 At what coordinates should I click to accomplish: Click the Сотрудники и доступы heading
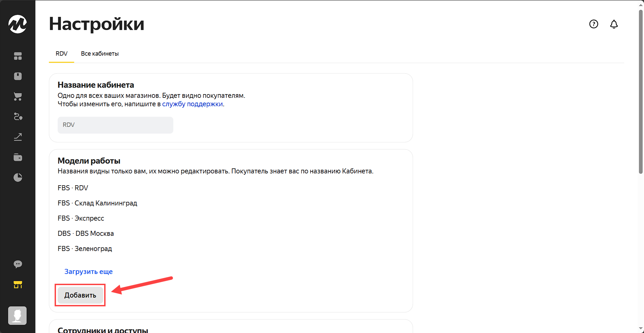pyautogui.click(x=103, y=330)
